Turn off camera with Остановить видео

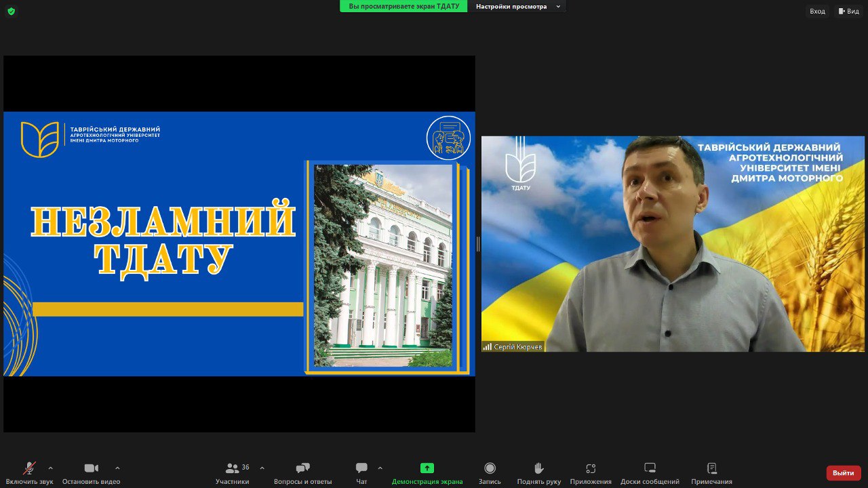click(x=91, y=473)
